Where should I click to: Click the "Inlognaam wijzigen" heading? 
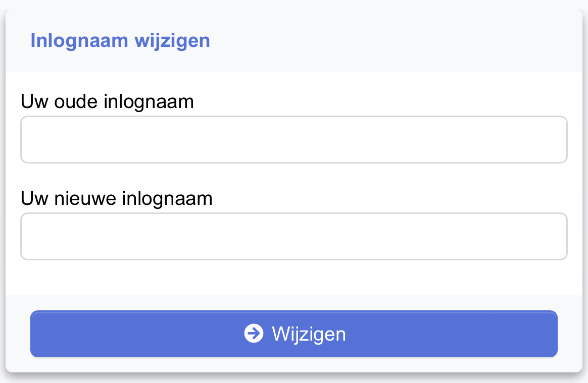[x=120, y=40]
